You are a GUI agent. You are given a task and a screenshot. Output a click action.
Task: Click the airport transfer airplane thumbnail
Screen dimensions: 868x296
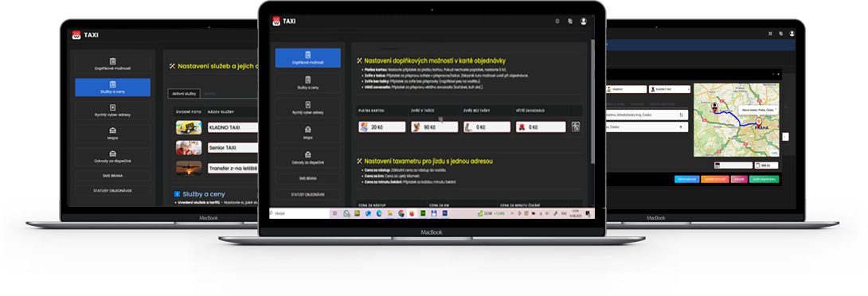coord(189,168)
